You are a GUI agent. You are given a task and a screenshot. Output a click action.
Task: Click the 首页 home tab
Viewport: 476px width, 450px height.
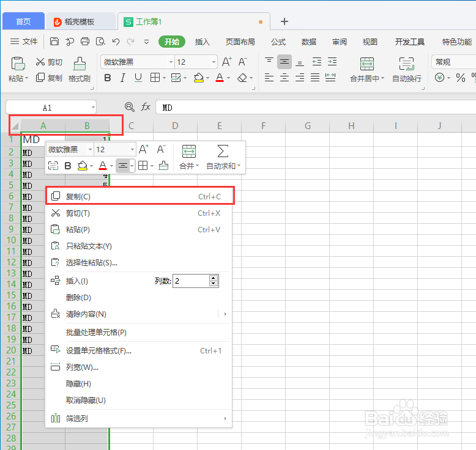[x=23, y=21]
